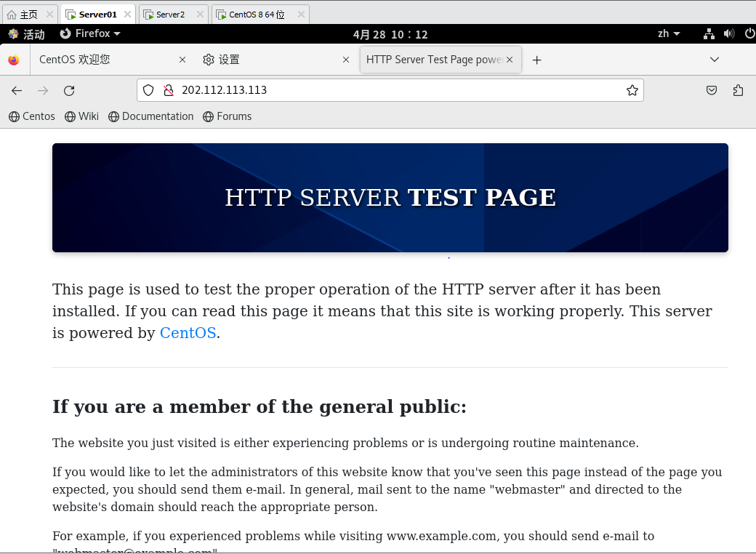Click the clock showing 4月28 10:12
The image size is (756, 554).
coord(390,35)
